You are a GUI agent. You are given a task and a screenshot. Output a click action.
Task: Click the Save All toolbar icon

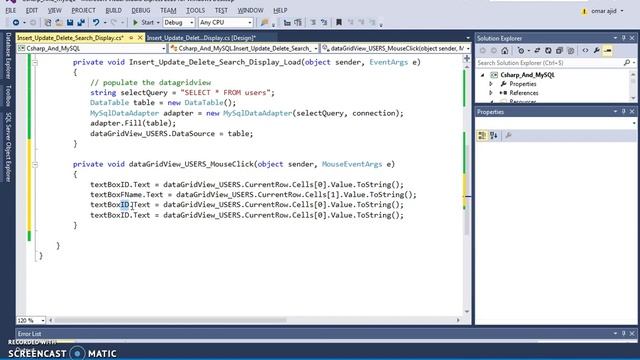81,23
